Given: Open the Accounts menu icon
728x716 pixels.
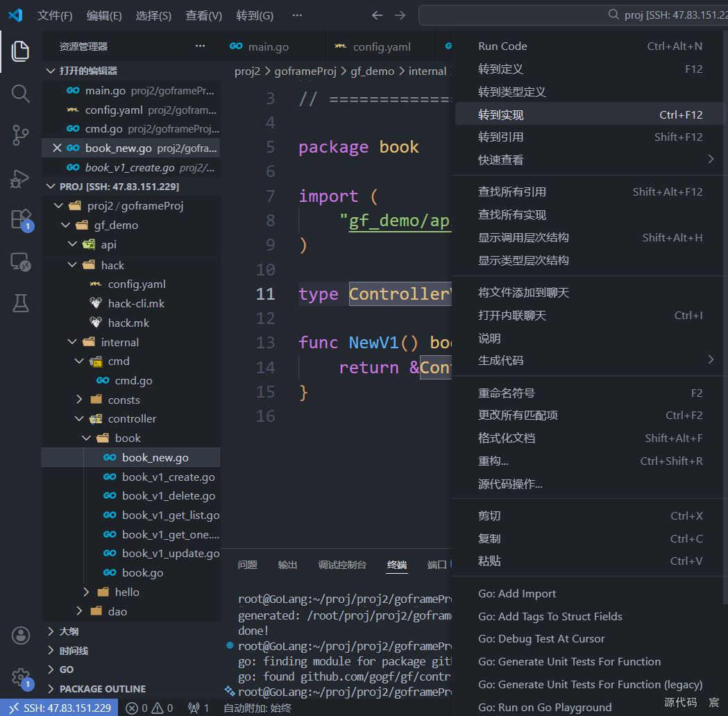Looking at the screenshot, I should point(20,636).
